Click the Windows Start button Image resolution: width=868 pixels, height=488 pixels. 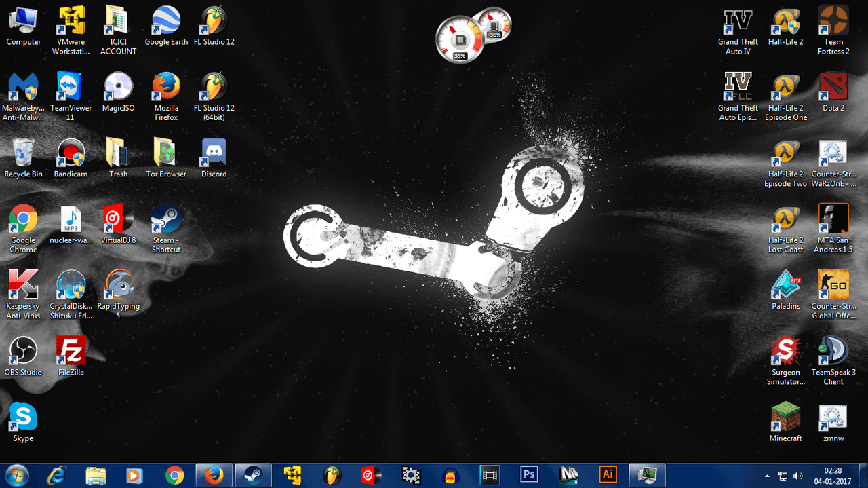coord(14,474)
